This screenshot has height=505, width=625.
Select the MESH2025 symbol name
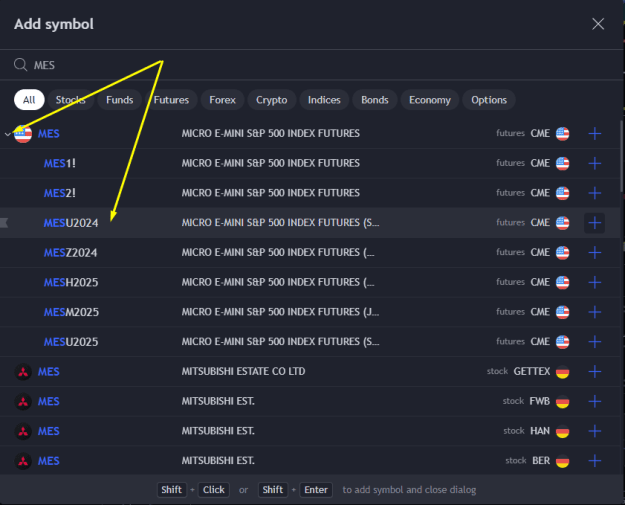pyautogui.click(x=71, y=283)
